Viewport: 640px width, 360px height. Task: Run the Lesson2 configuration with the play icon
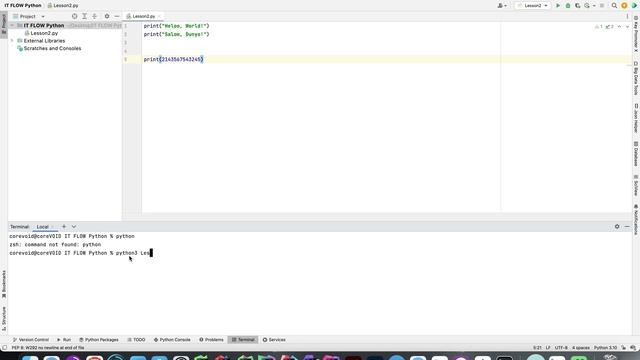coord(558,6)
